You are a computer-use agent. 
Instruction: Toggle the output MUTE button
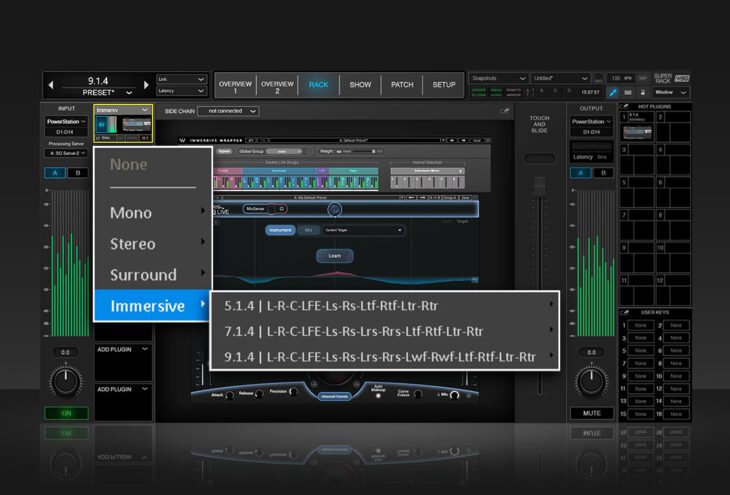(x=592, y=413)
